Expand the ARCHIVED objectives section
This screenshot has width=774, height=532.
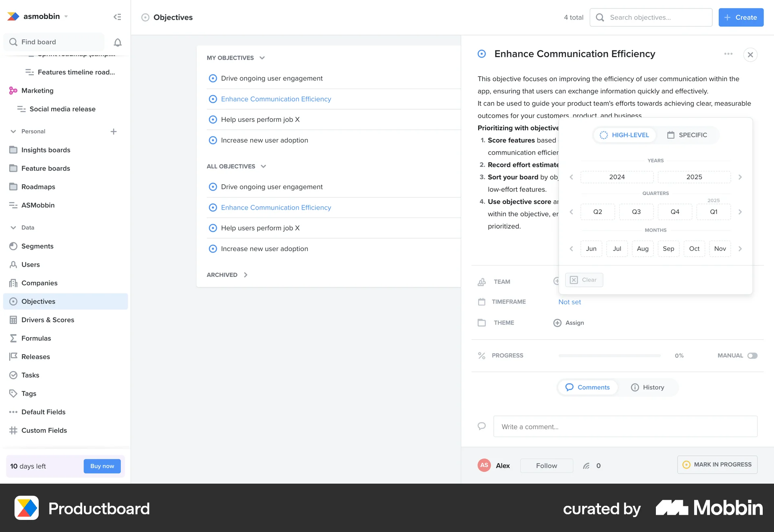[x=227, y=274]
